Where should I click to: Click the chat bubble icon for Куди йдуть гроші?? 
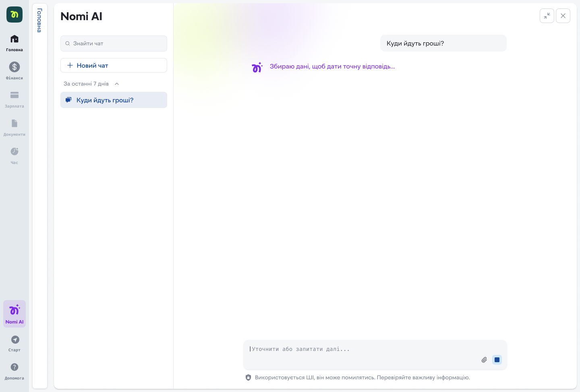(68, 100)
